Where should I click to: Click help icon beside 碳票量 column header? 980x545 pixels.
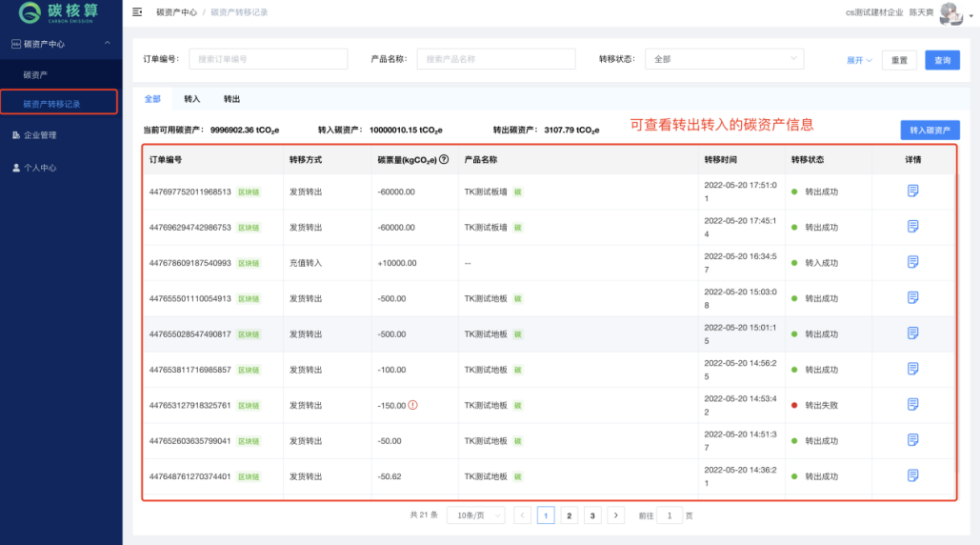point(444,160)
